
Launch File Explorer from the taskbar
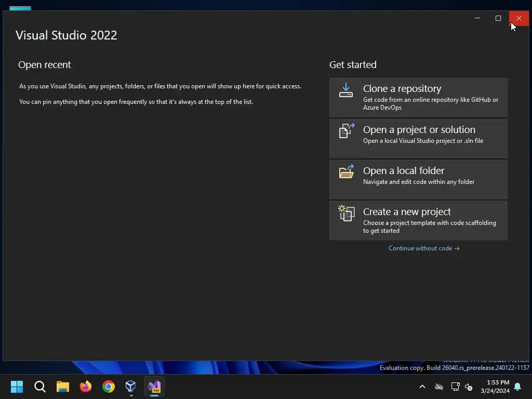pyautogui.click(x=63, y=387)
